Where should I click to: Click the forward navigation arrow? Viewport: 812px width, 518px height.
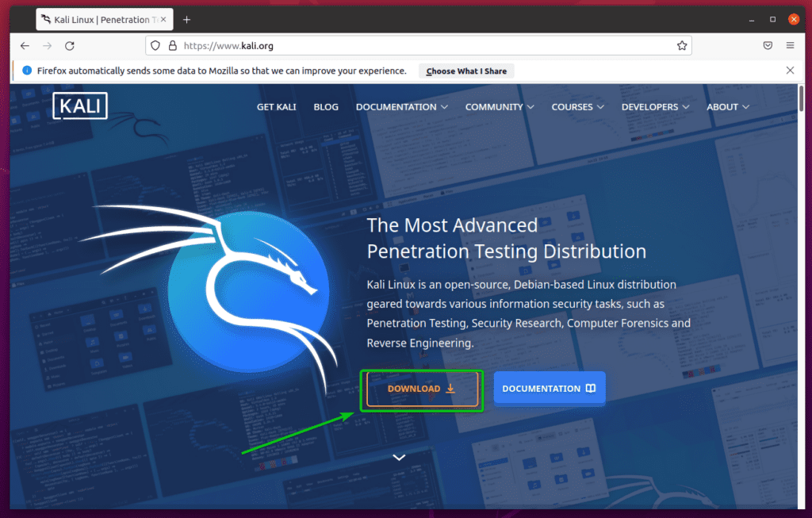[47, 45]
